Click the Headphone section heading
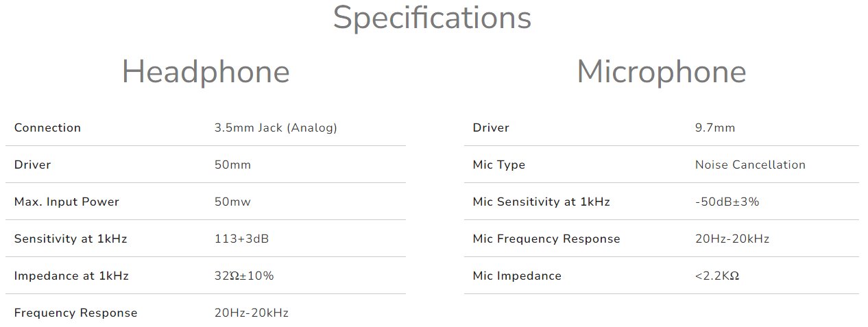 coord(206,72)
